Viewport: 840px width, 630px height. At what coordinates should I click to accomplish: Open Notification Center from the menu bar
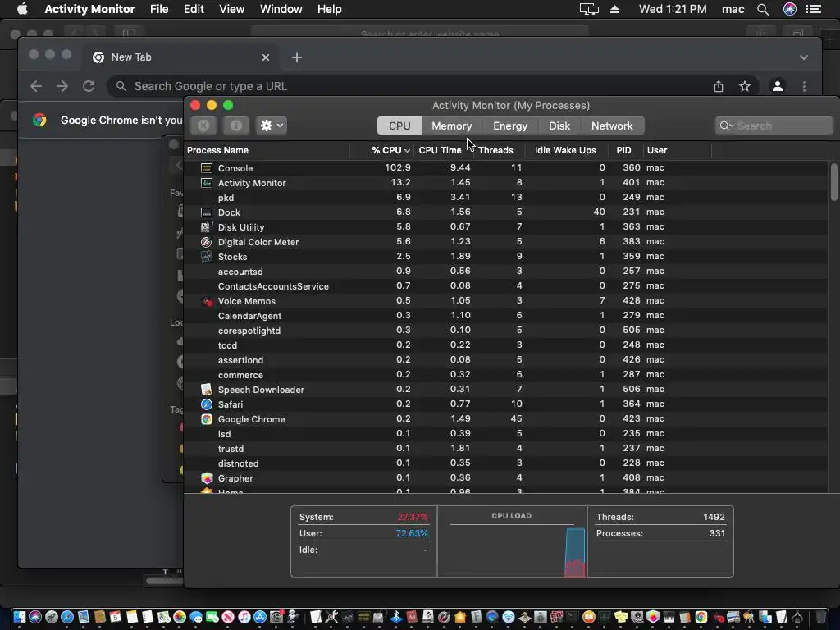pyautogui.click(x=814, y=9)
